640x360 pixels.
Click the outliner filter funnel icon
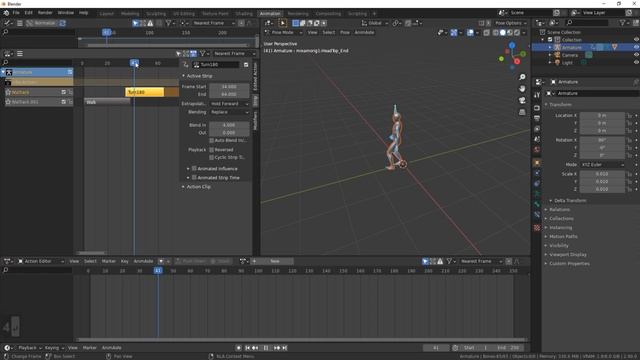coord(623,23)
